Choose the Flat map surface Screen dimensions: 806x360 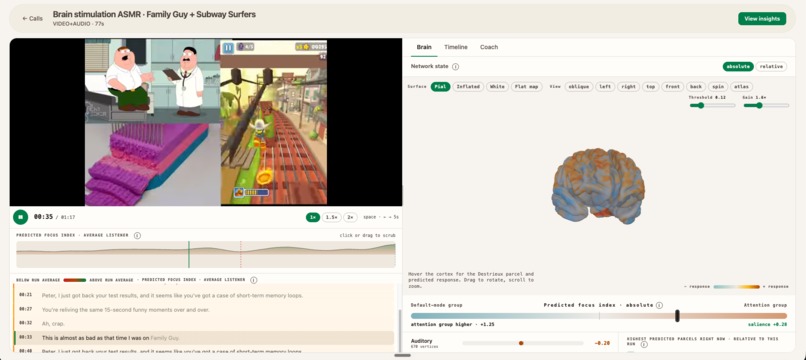tap(526, 86)
